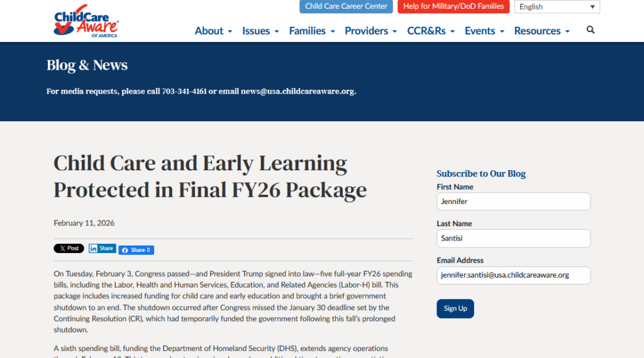Share article via X Post button
Screen dimensions: 644x358
pos(69,249)
